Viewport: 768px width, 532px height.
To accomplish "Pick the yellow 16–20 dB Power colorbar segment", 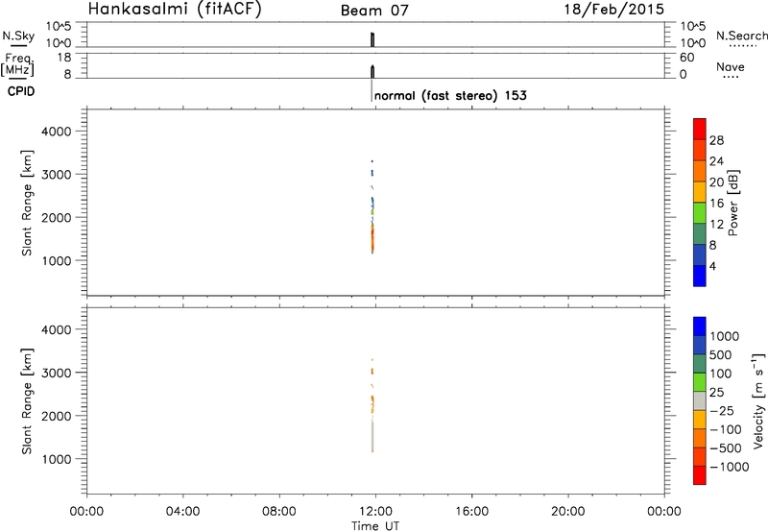I will [700, 192].
